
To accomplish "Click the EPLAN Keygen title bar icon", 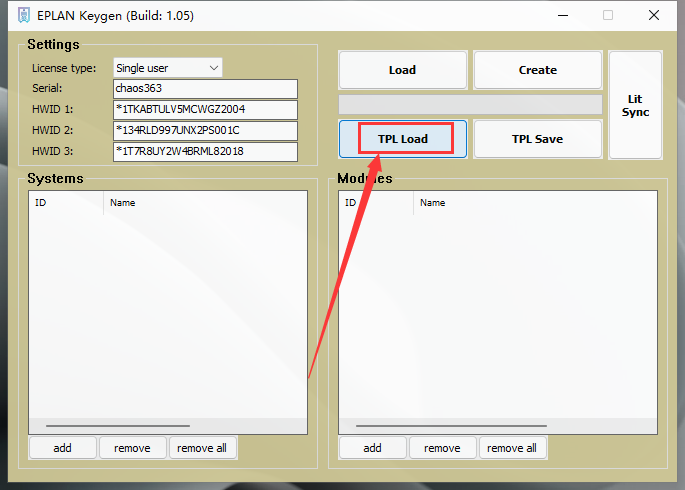I will [x=24, y=15].
